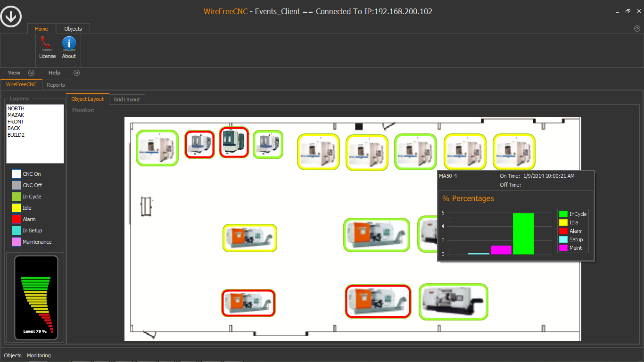Expand the View group
644x362 pixels.
[x=31, y=73]
